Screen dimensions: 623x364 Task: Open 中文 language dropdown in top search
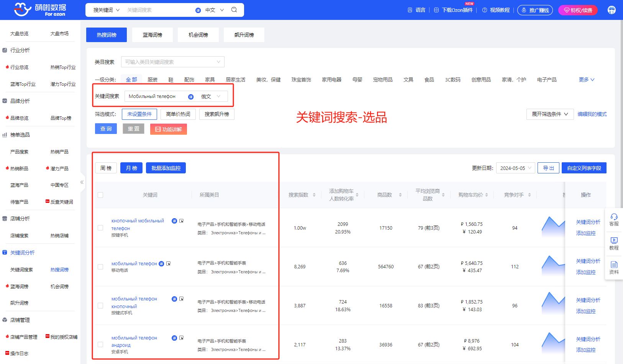coord(215,10)
